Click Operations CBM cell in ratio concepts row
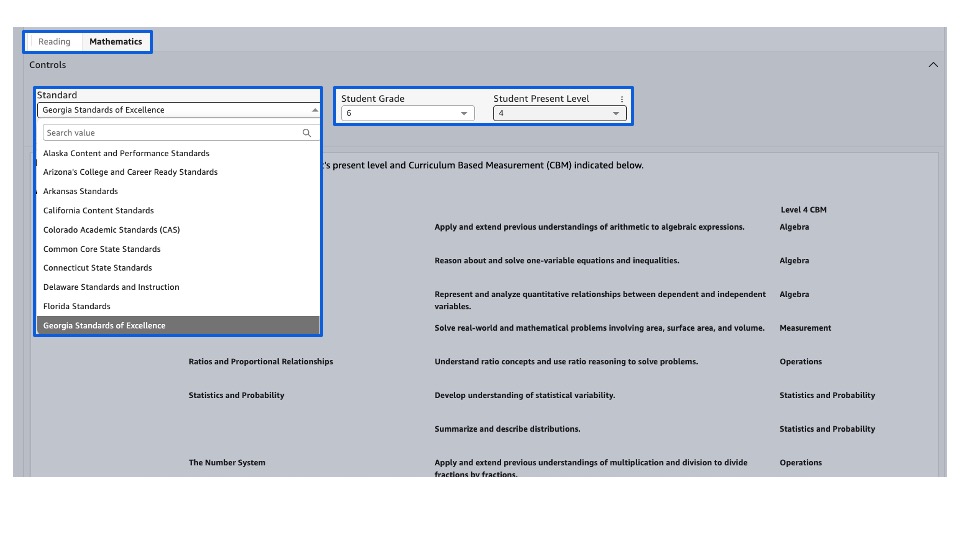 pos(801,362)
